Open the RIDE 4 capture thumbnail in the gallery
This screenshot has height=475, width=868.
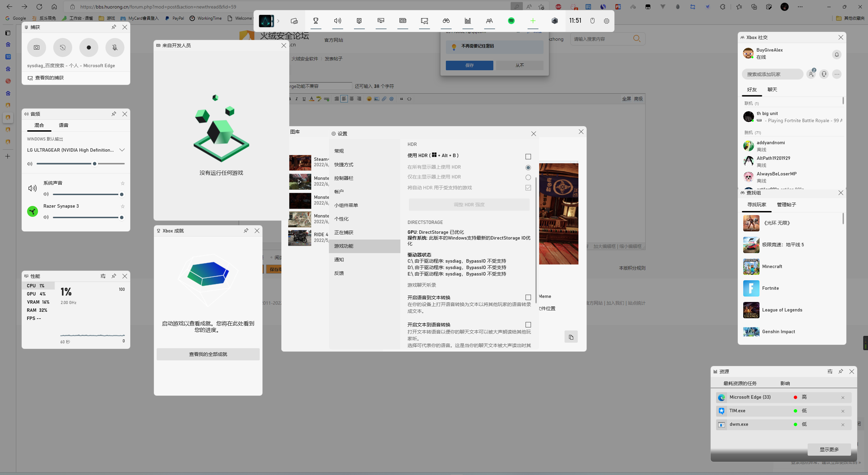[300, 238]
